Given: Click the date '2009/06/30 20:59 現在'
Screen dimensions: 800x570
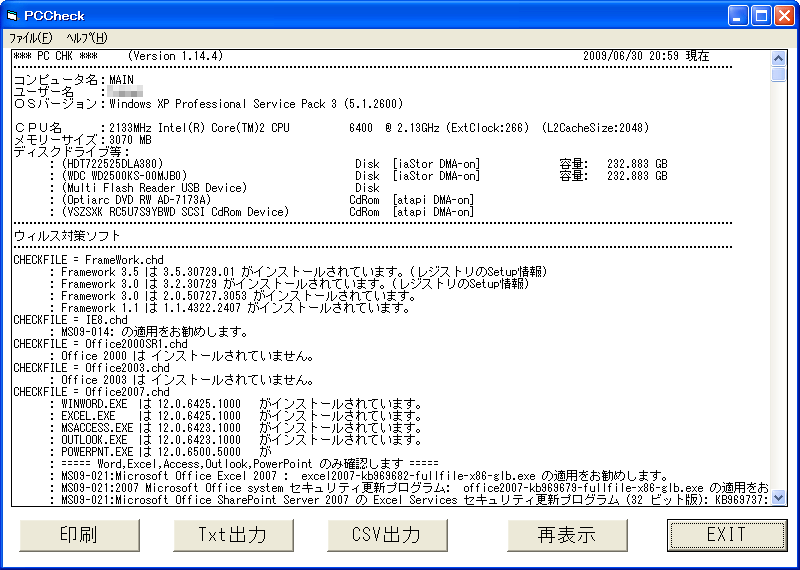Looking at the screenshot, I should tap(646, 56).
